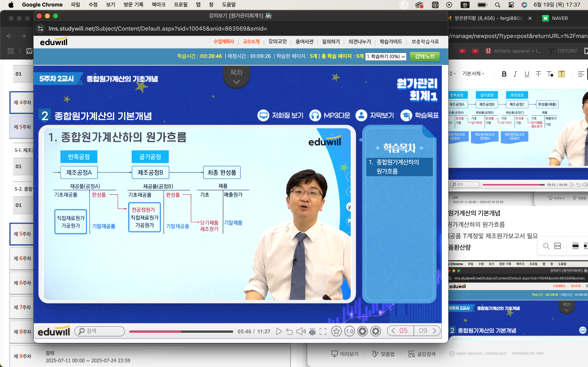Click the camera shutter capture icon
This screenshot has width=588, height=367.
click(363, 331)
